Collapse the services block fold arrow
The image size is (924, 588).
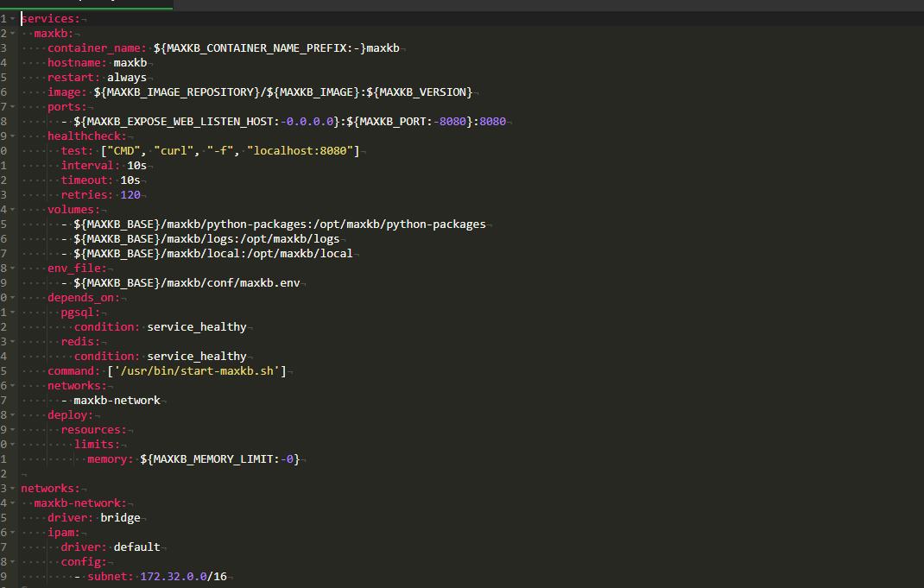point(12,18)
